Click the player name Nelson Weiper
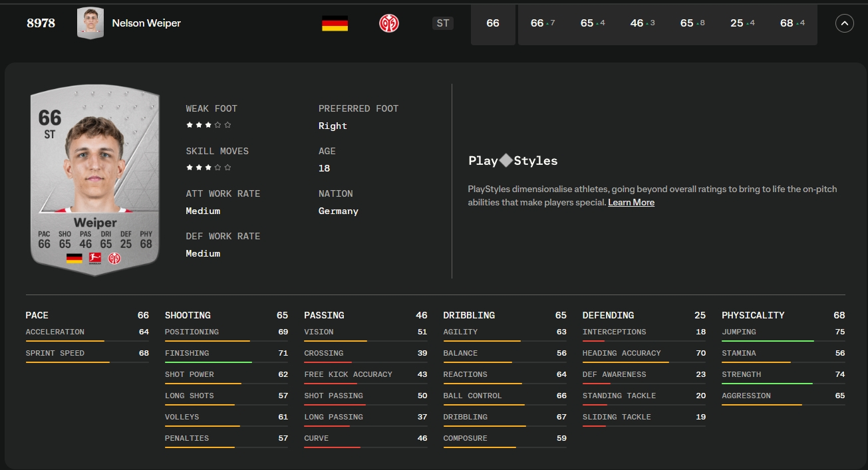868x470 pixels. tap(146, 23)
